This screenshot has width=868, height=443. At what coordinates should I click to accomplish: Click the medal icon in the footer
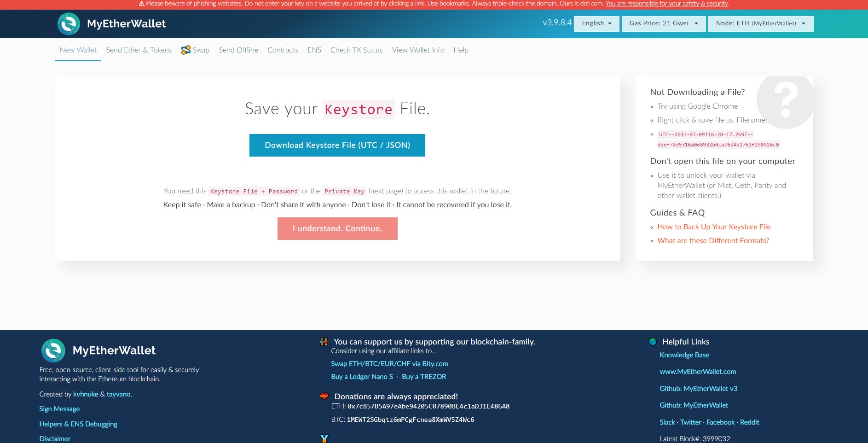[324, 439]
